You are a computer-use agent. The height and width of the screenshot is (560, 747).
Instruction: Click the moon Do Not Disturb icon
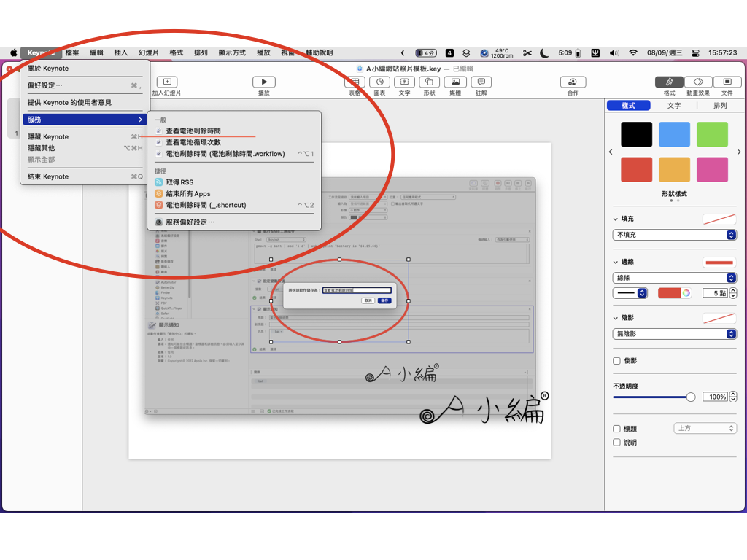(x=544, y=52)
